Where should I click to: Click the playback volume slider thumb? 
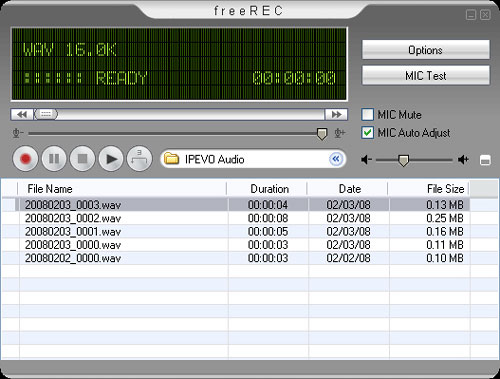point(403,160)
